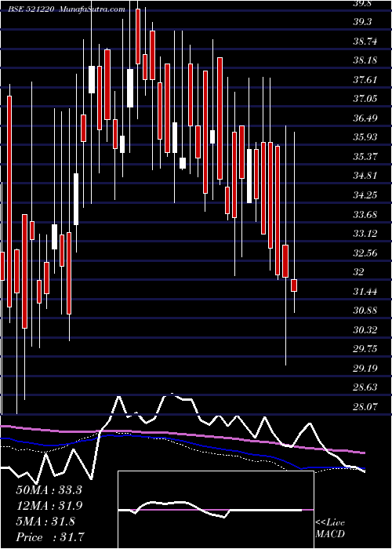Click the tallest red candle near 39.8
The height and width of the screenshot is (549, 392).
pyautogui.click(x=138, y=36)
